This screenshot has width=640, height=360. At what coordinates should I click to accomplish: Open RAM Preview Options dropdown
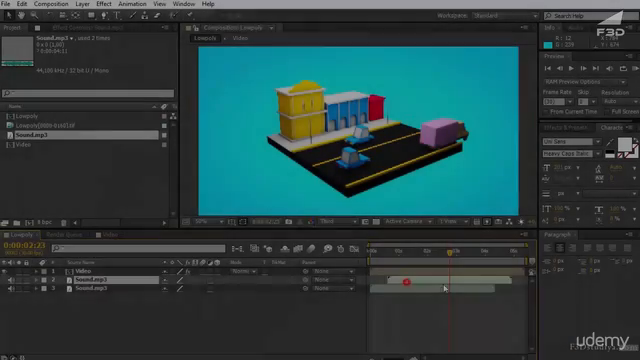584,82
